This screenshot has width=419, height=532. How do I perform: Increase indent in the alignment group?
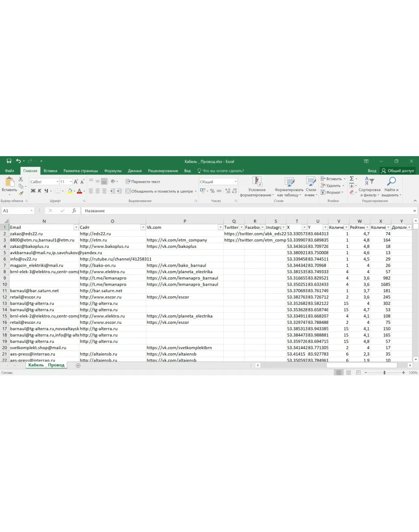(119, 191)
